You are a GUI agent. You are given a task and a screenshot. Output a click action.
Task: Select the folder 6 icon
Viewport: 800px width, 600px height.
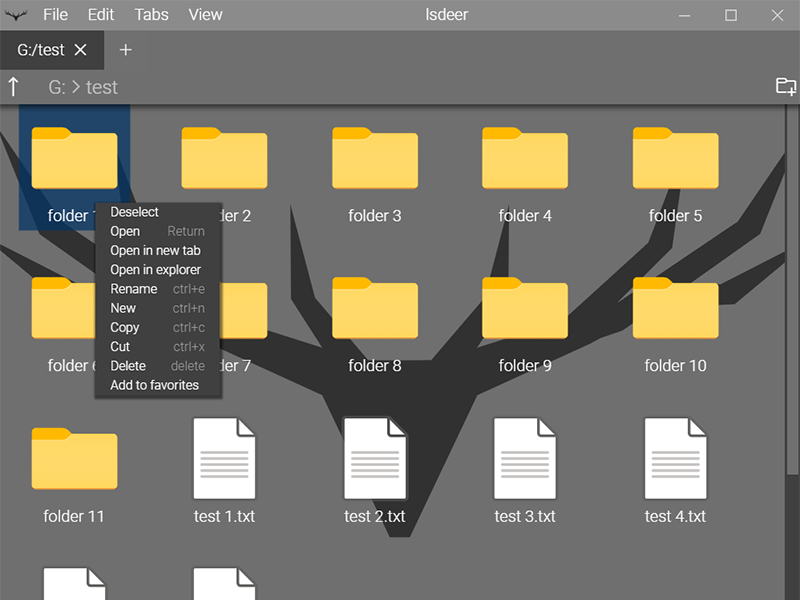63,308
